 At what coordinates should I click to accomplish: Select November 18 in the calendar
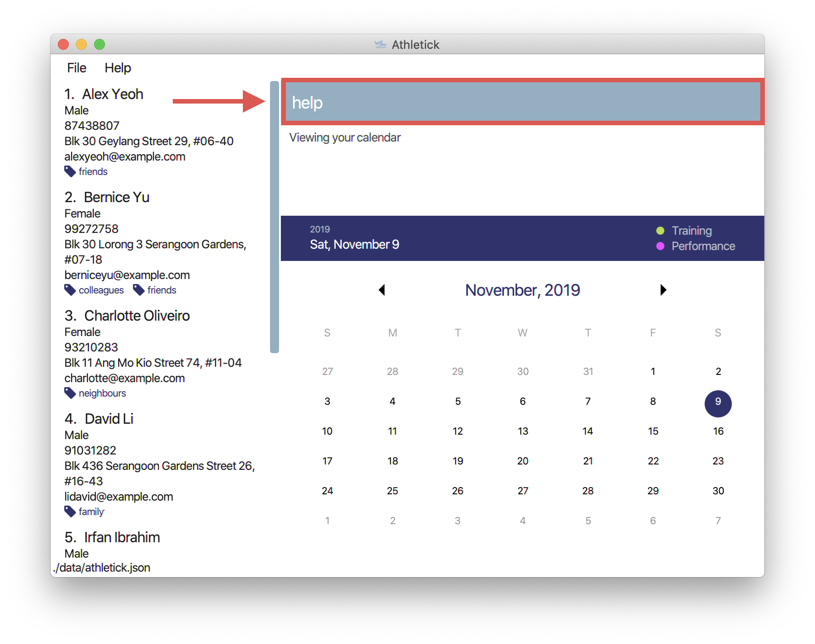pyautogui.click(x=392, y=461)
